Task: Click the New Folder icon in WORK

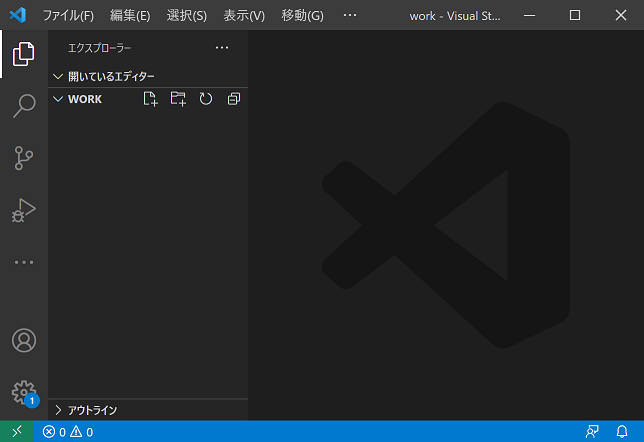Action: tap(178, 99)
